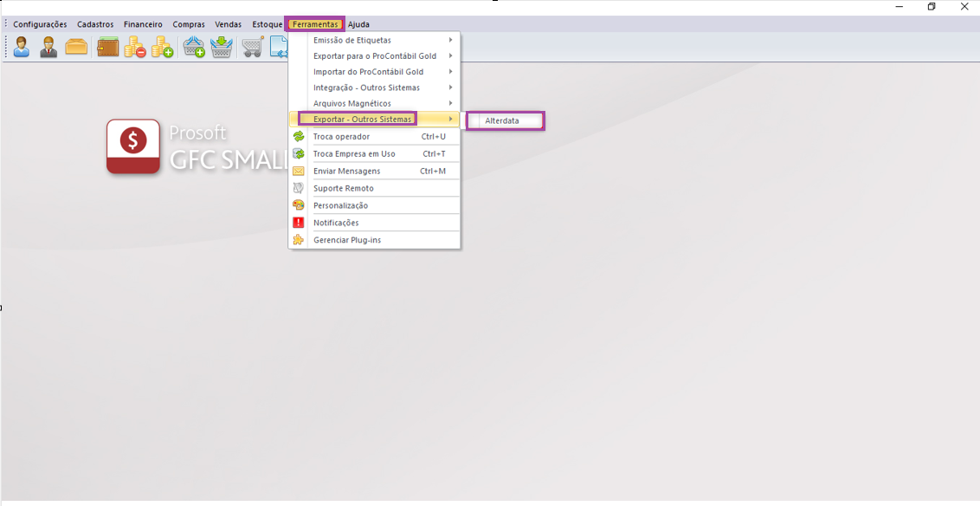Click the coins with green plus icon
This screenshot has height=506, width=980.
(162, 47)
